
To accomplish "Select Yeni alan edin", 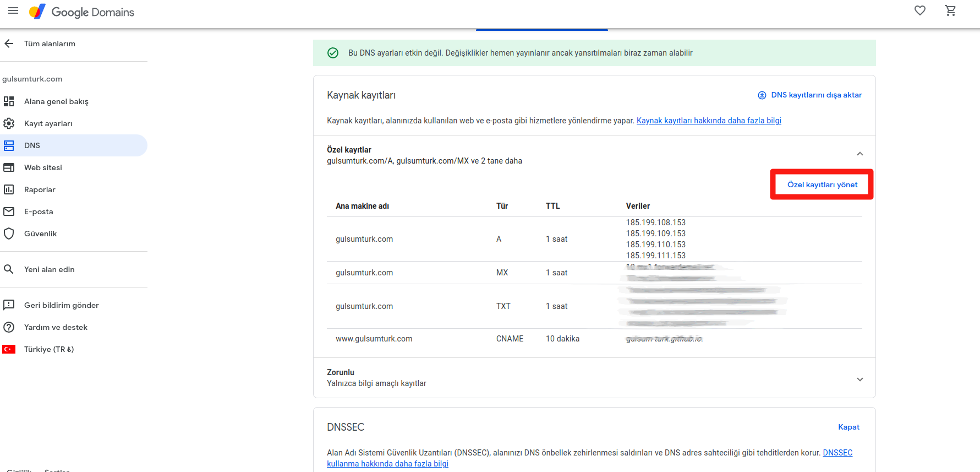I will click(50, 269).
